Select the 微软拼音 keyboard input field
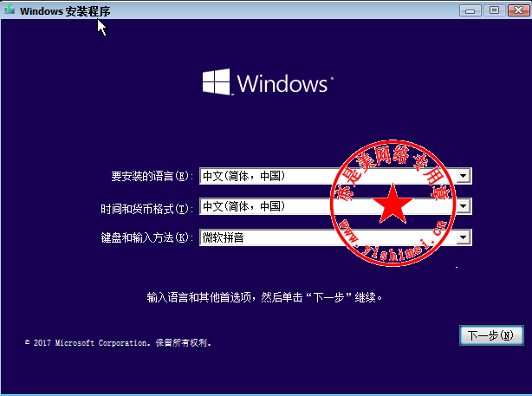The height and width of the screenshot is (396, 532). pos(335,237)
